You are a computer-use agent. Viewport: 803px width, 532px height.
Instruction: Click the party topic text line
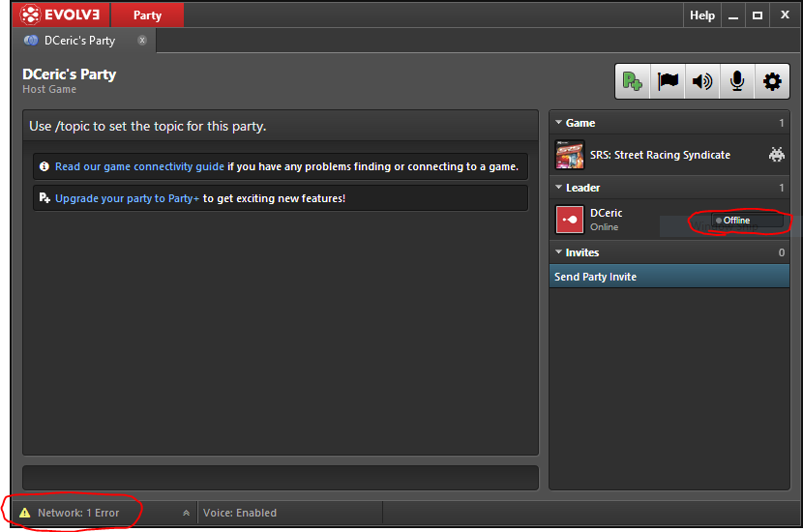tap(147, 126)
